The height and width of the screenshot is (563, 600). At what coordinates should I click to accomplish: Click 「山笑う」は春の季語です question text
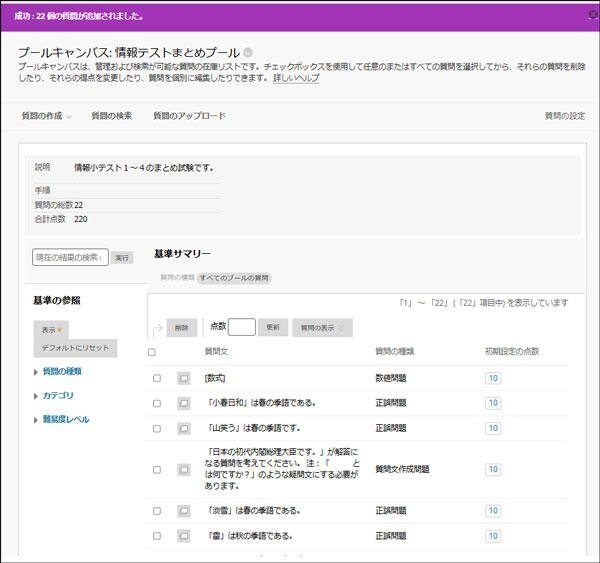pyautogui.click(x=254, y=428)
